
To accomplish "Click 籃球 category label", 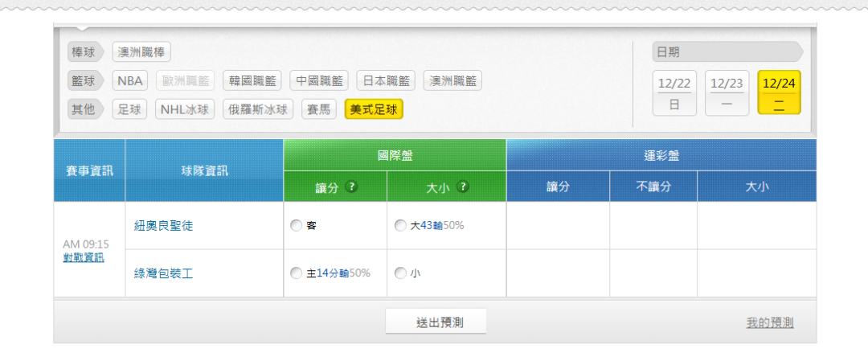I will coord(86,81).
